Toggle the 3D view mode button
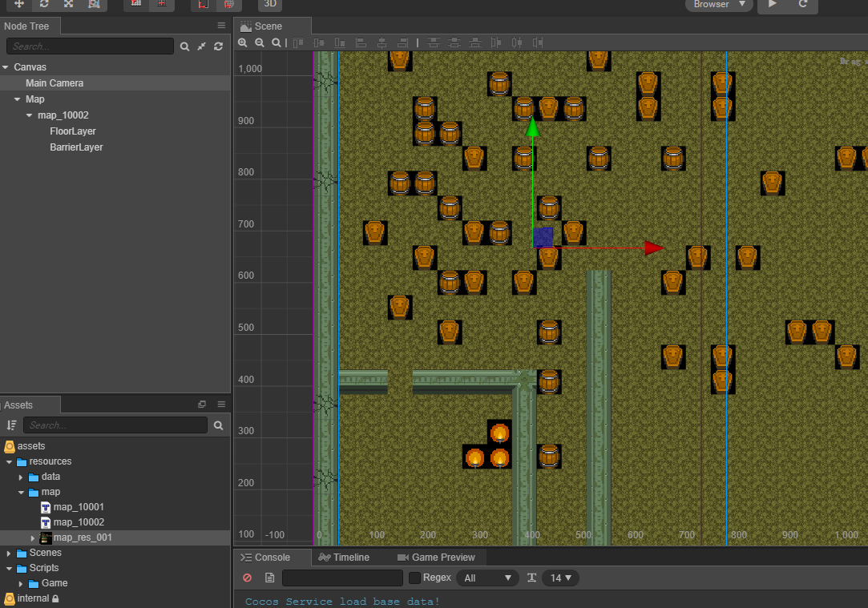The image size is (868, 608). [270, 4]
